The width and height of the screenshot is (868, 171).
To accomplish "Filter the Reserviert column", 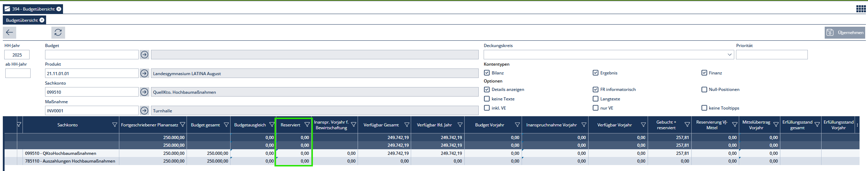I will coord(307,125).
